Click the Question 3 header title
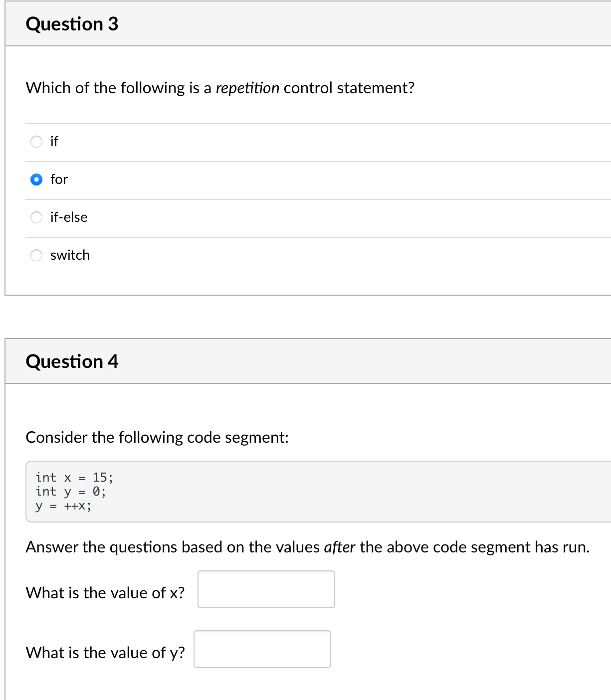This screenshot has width=611, height=700. click(x=72, y=24)
